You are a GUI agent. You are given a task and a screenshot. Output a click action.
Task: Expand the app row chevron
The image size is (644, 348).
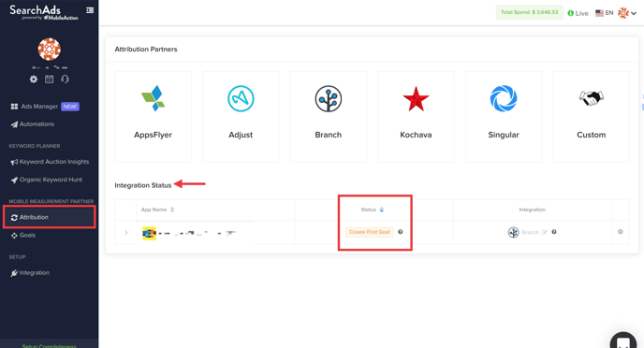(126, 233)
